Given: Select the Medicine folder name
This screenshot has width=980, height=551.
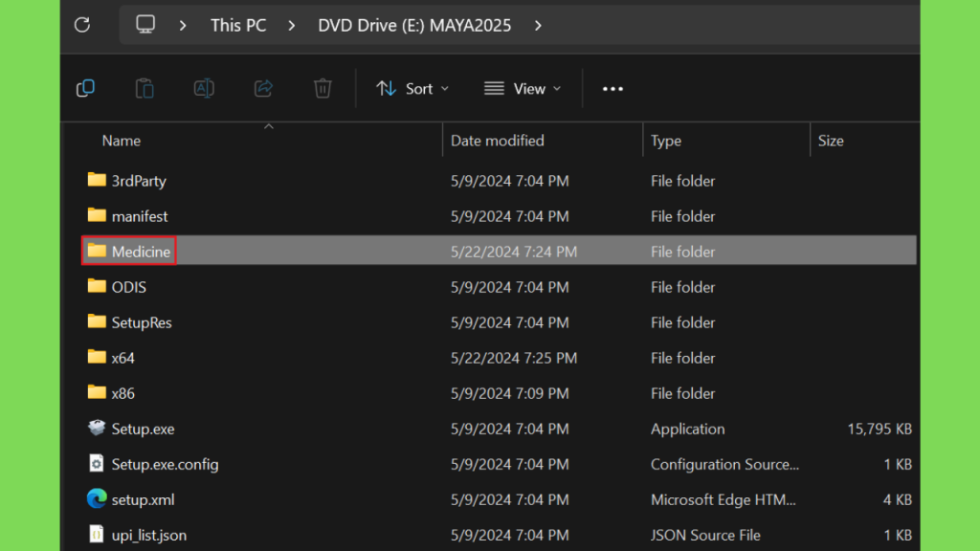Looking at the screenshot, I should [x=141, y=252].
